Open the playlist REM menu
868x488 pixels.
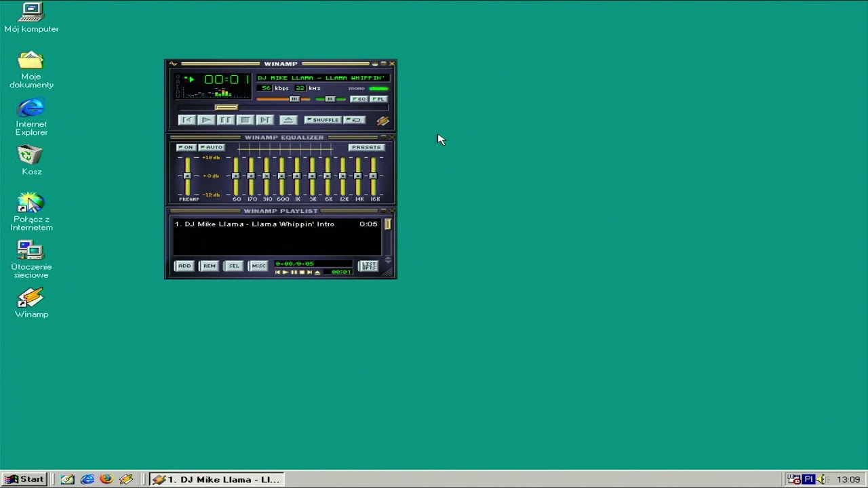click(x=209, y=266)
